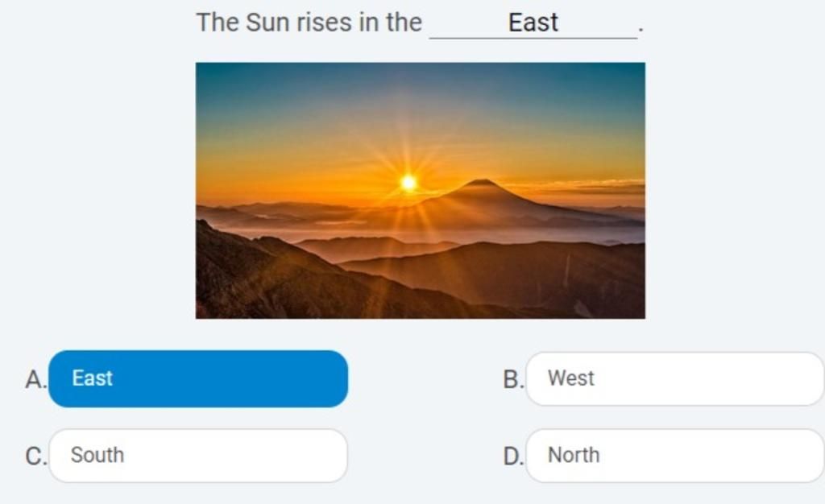Select North as the answer
Viewport: 825px width, 504px height.
coord(675,456)
